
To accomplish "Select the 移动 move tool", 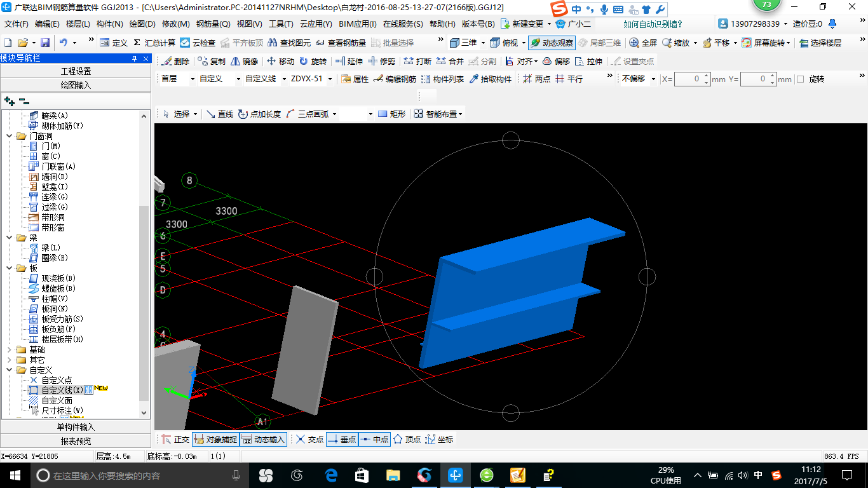I will 281,61.
